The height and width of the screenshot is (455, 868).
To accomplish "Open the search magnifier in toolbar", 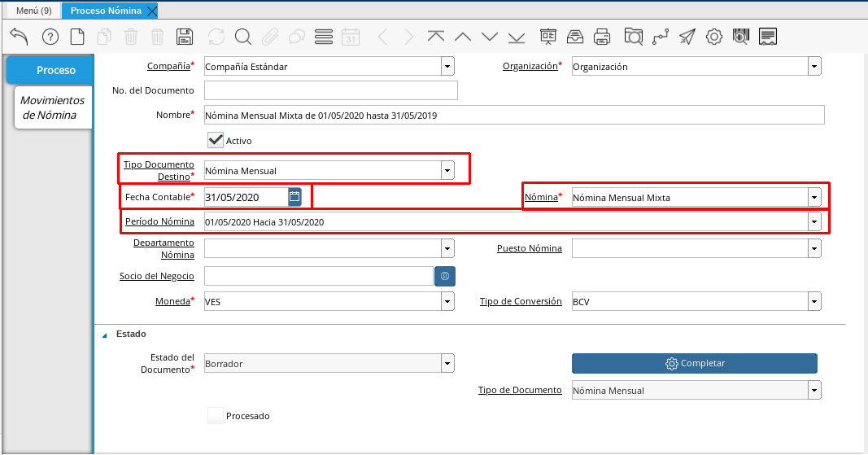I will tap(242, 37).
